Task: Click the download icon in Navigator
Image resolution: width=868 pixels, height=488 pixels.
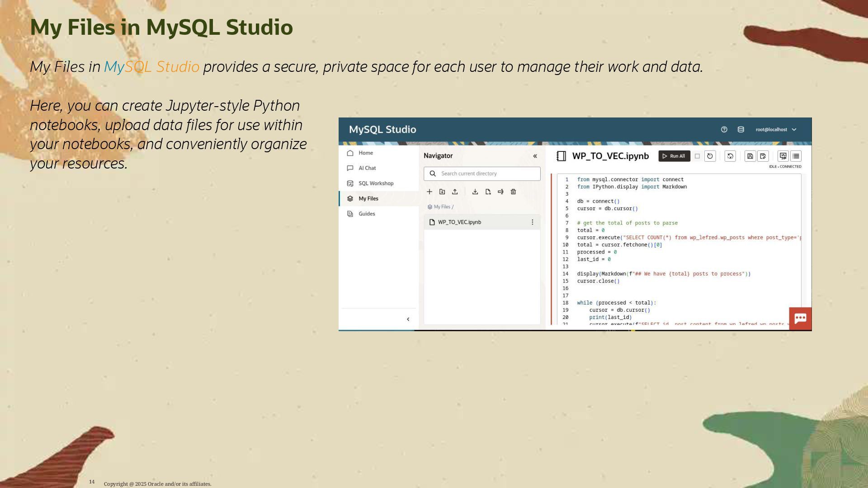Action: 475,192
